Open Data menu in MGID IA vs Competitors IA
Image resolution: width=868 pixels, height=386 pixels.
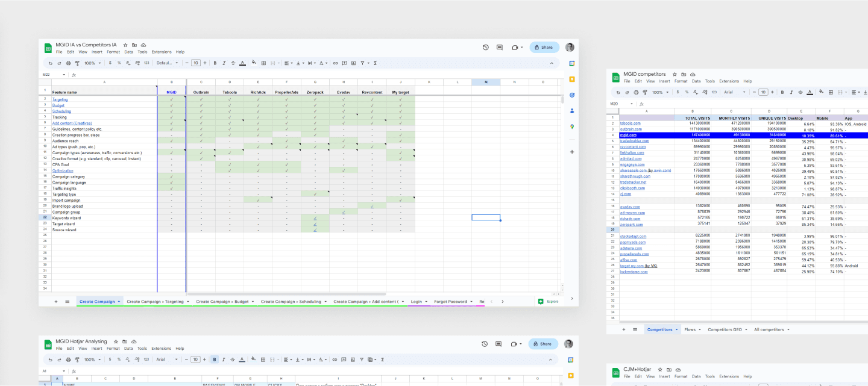tap(129, 52)
